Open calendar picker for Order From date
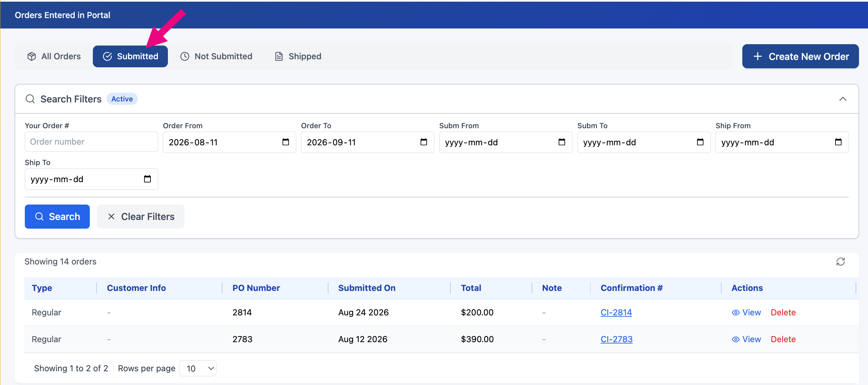Viewport: 868px width, 385px height. 286,142
